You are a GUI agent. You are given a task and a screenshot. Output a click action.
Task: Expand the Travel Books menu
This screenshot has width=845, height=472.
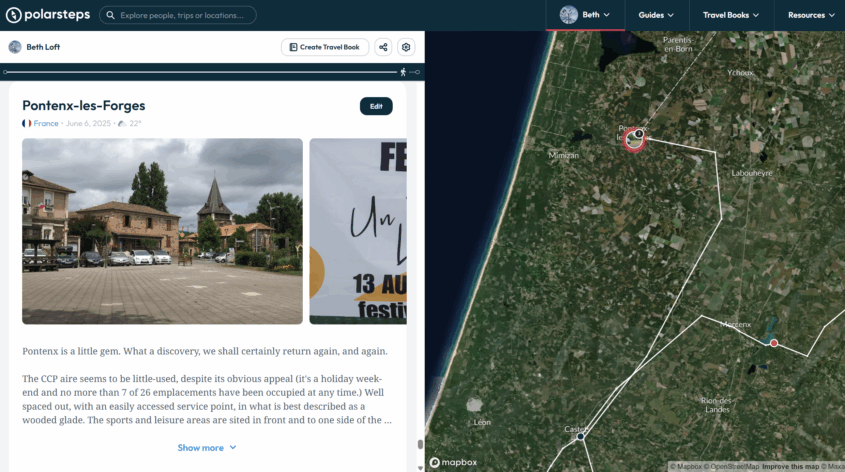point(731,15)
